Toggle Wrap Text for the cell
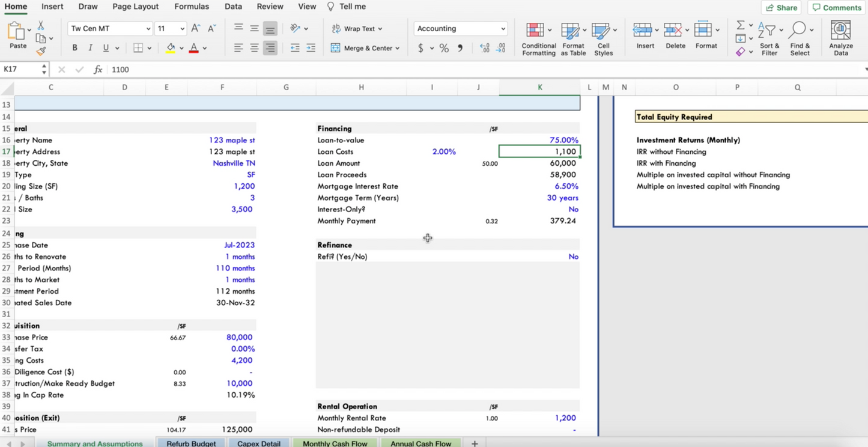This screenshot has width=868, height=447. [x=357, y=29]
